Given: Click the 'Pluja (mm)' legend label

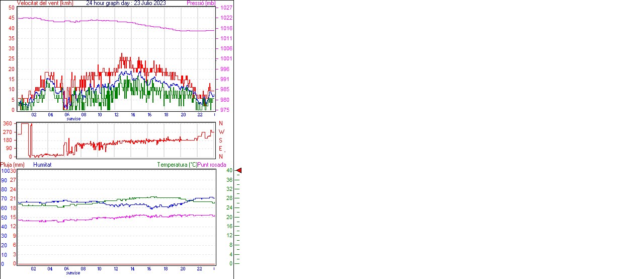Looking at the screenshot, I should 13,165.
